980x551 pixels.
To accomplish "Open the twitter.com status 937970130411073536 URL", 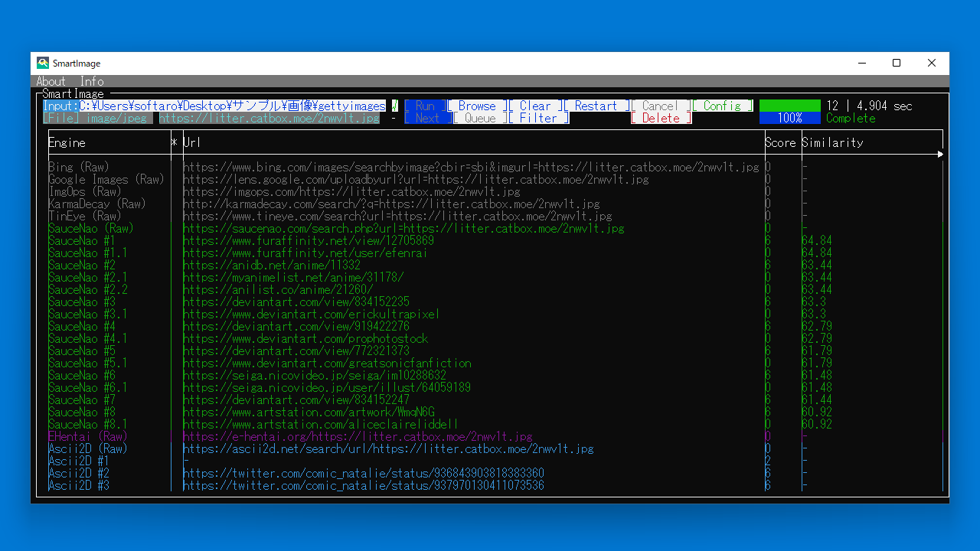I will tap(364, 485).
